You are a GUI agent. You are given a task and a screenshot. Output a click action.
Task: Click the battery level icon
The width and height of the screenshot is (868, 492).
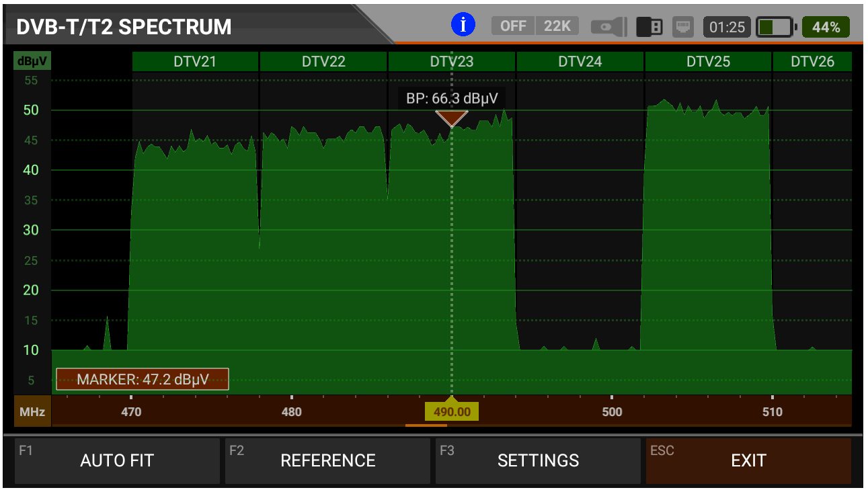pyautogui.click(x=775, y=27)
